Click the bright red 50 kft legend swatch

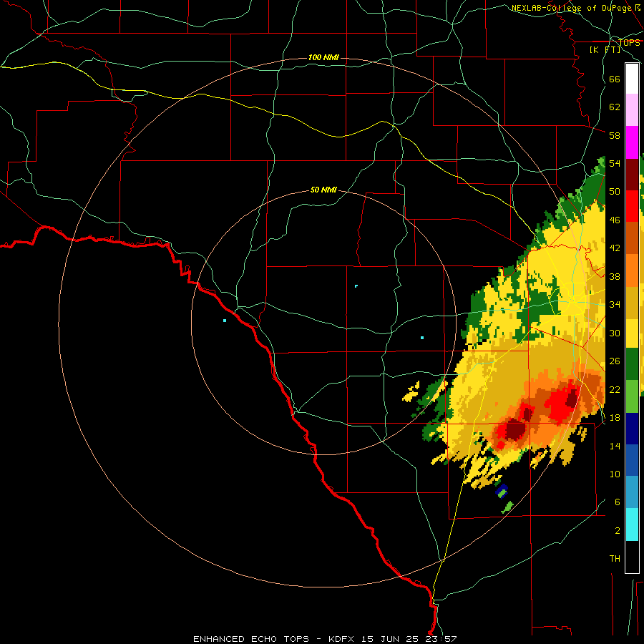[632, 206]
